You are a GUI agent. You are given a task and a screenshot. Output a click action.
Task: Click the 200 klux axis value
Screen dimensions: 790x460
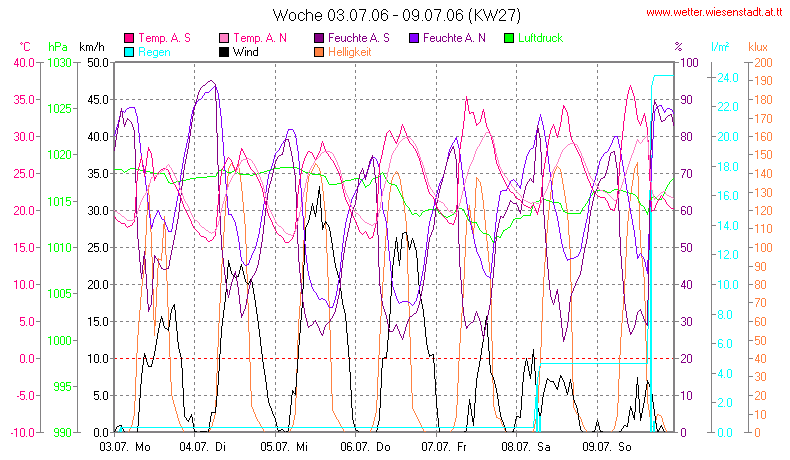tap(763, 62)
